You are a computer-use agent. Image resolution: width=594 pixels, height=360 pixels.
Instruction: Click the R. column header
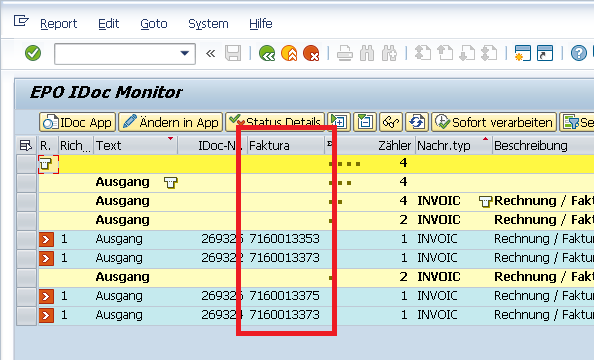[48, 146]
